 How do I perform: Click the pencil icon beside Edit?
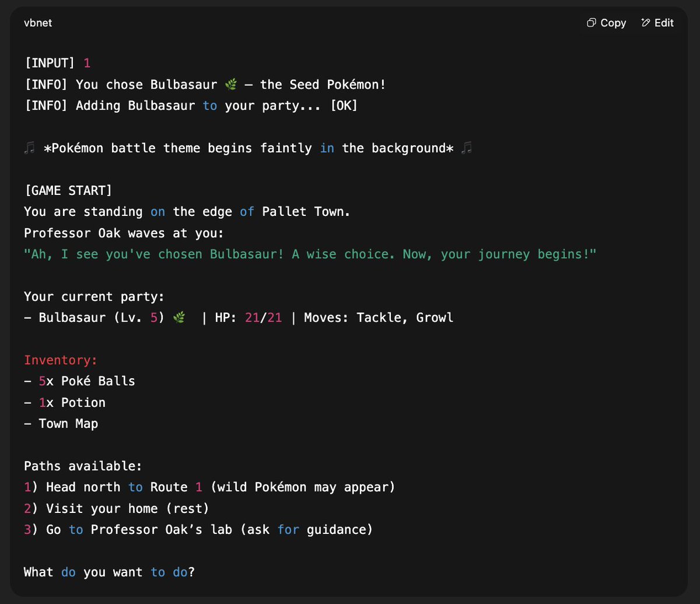[645, 23]
